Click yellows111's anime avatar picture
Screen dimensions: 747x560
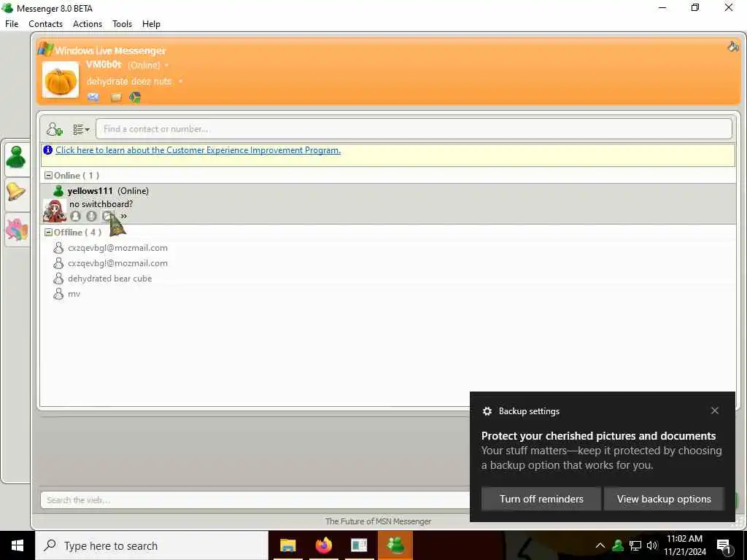(x=54, y=211)
